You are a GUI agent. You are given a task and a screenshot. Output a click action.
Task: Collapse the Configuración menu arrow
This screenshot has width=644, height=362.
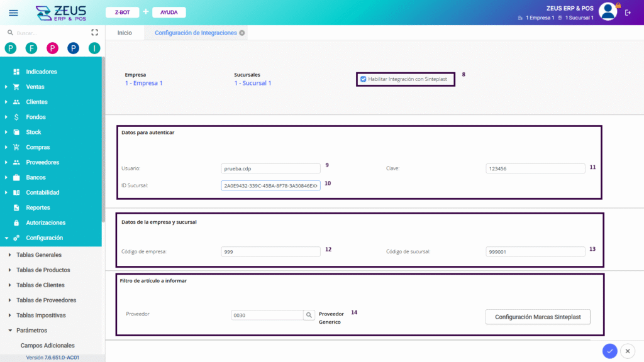click(6, 238)
